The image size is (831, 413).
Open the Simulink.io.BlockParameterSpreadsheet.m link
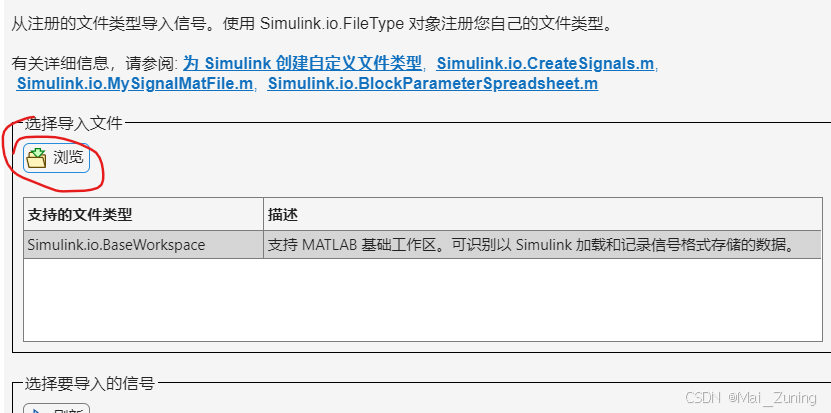432,84
